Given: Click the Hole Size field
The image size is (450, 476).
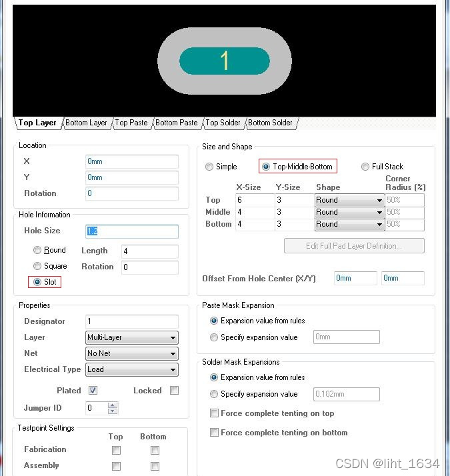Looking at the screenshot, I should 132,231.
